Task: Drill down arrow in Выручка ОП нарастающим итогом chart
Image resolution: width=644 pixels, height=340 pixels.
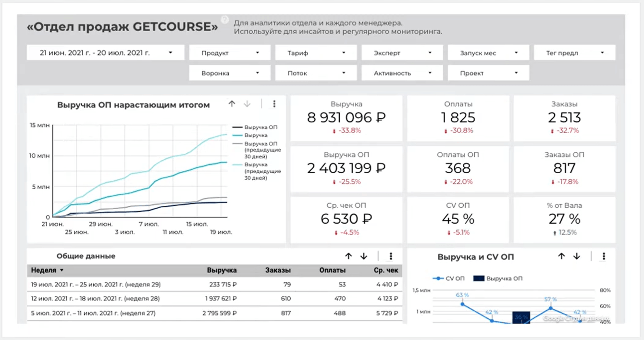Action: (248, 104)
